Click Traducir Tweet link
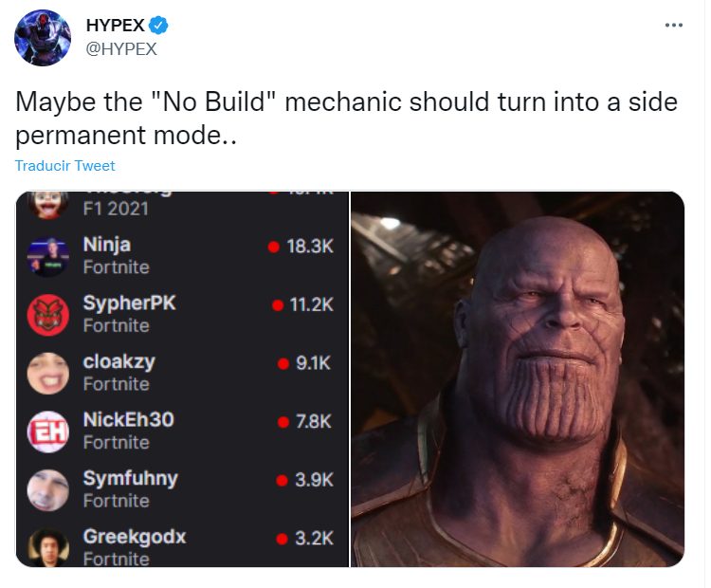 (65, 166)
